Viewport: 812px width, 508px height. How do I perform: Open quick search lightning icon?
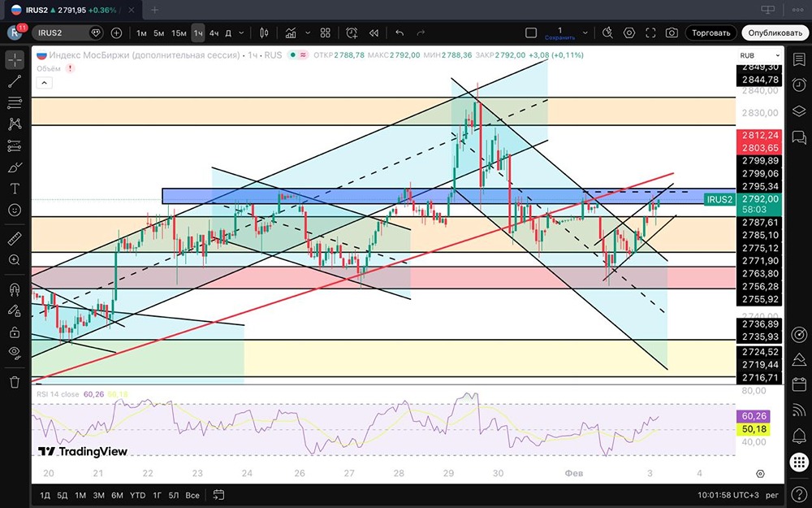pyautogui.click(x=607, y=33)
